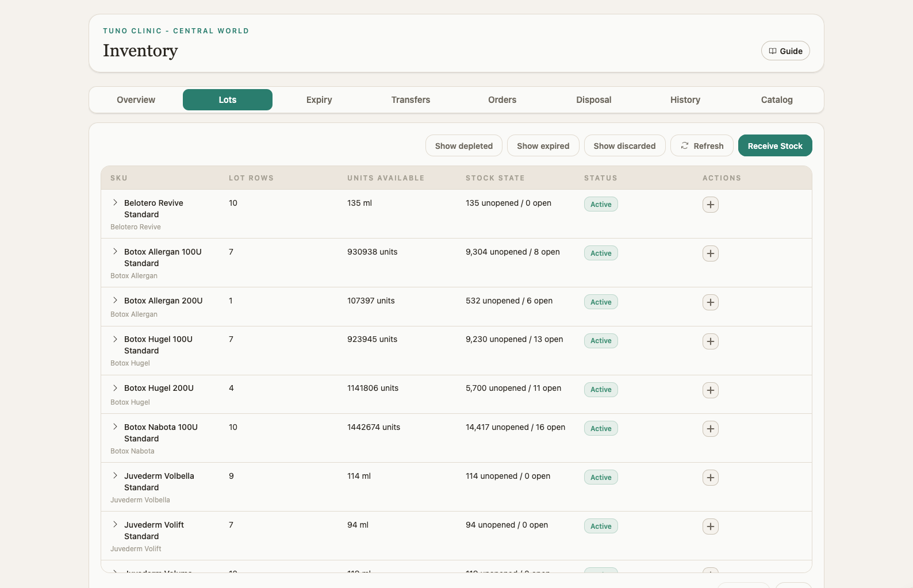Screen dimensions: 913x588
Task: Click the Active badge for Botox Hugel 200U
Action: pyautogui.click(x=601, y=389)
